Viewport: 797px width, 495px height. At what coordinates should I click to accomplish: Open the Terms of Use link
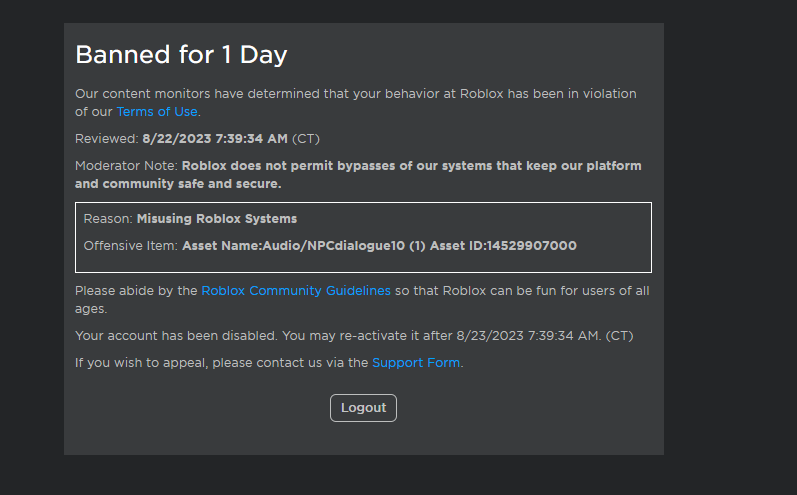pyautogui.click(x=157, y=112)
